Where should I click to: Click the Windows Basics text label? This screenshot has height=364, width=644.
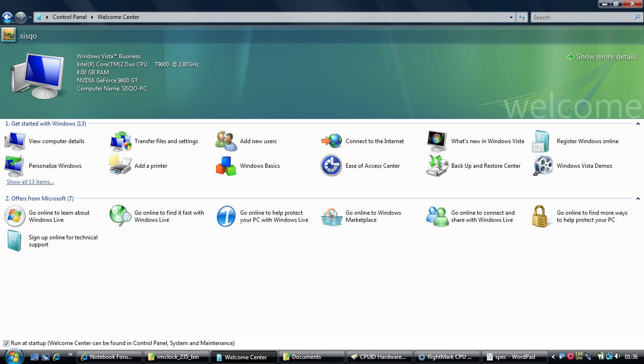(260, 166)
